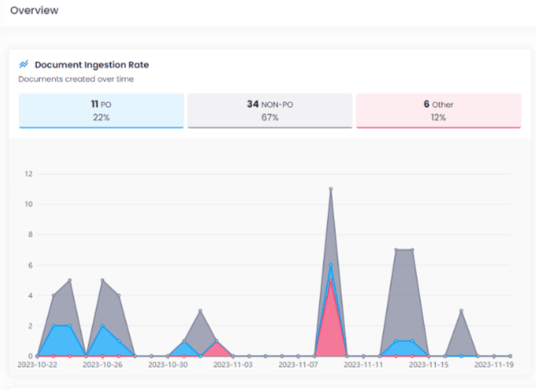Click the 2023-11-19 axis date label
Screen dimensions: 536x390
494,365
